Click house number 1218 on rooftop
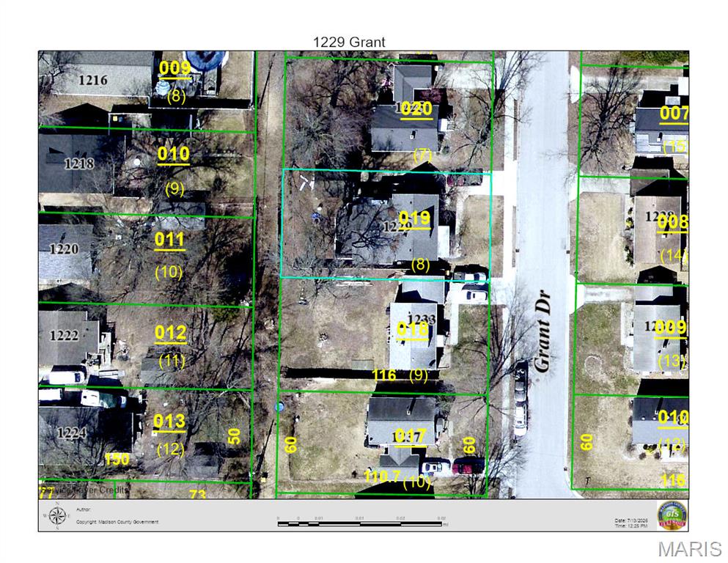The height and width of the screenshot is (563, 728). [79, 163]
